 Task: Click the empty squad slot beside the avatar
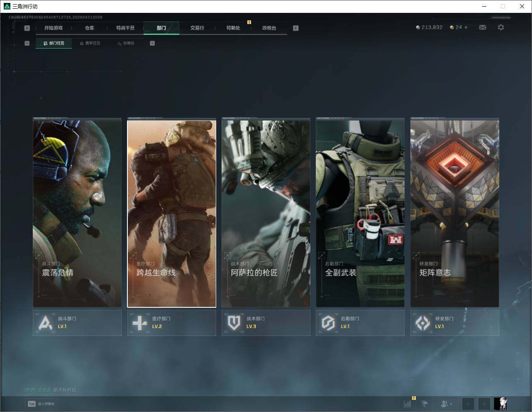tap(484, 403)
